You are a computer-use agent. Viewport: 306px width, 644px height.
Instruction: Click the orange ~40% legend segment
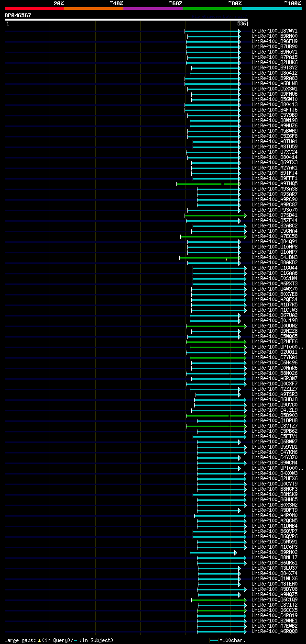[94, 9]
